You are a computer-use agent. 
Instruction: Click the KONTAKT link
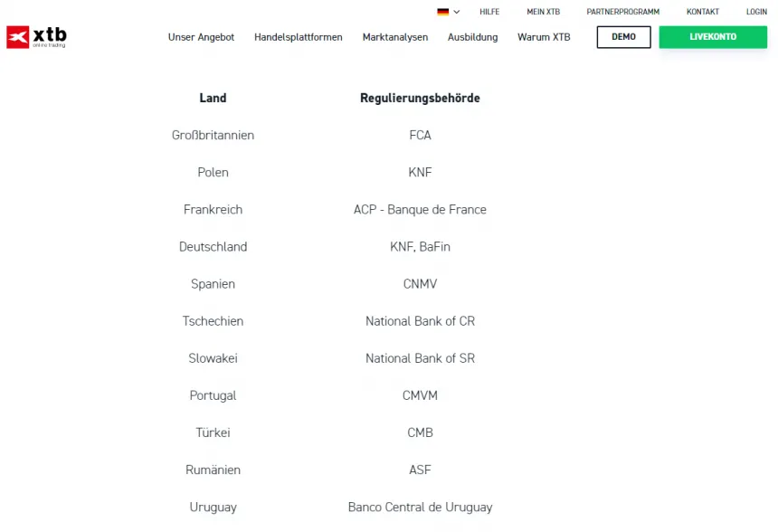tap(703, 12)
